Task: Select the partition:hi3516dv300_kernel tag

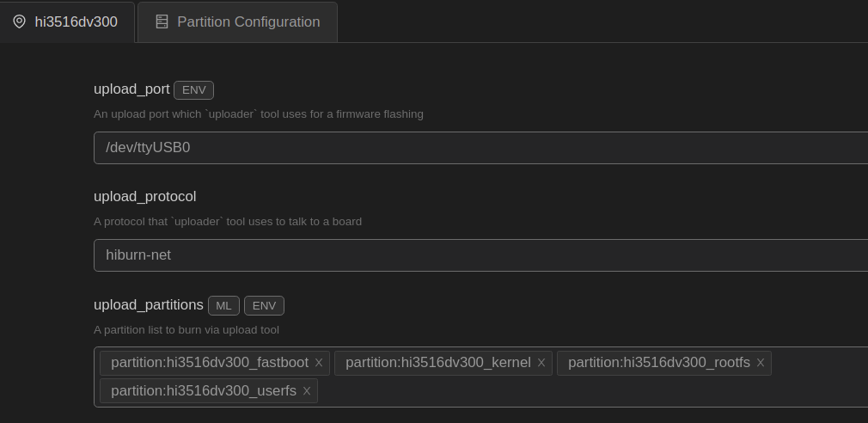Action: (x=437, y=363)
